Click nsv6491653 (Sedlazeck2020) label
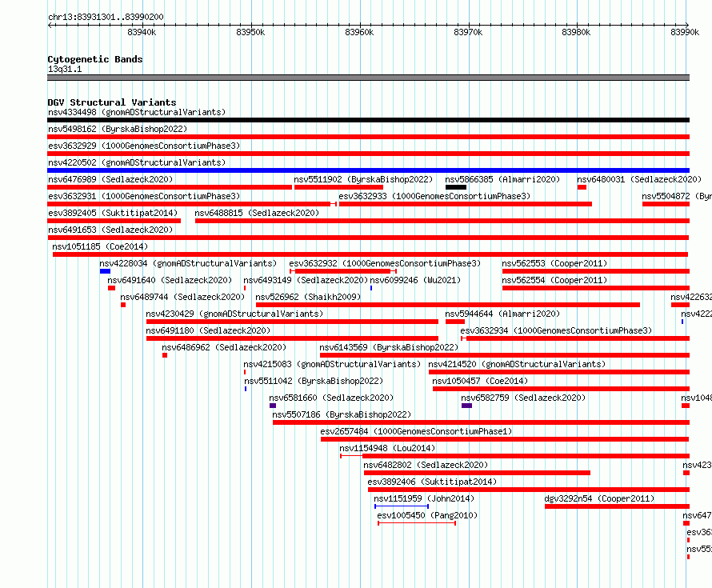712x588 pixels. [110, 230]
